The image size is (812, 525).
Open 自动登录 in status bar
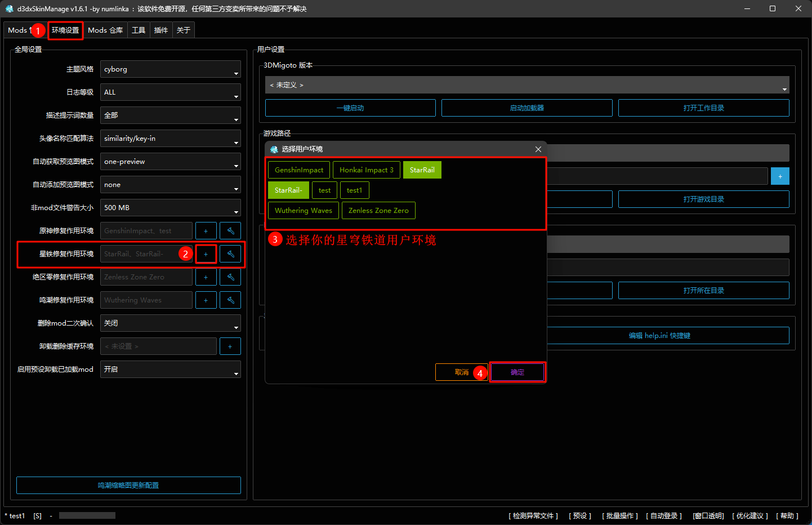tap(664, 516)
